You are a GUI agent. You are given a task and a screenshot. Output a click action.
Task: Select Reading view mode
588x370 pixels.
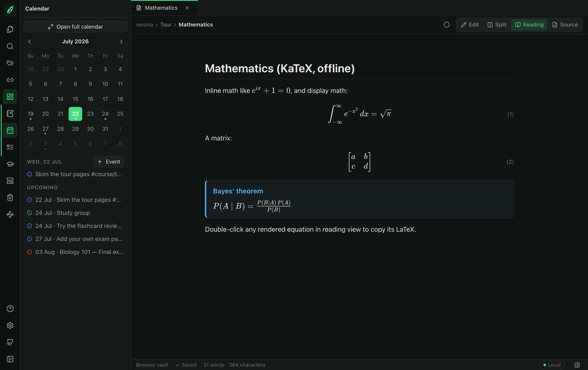point(529,25)
